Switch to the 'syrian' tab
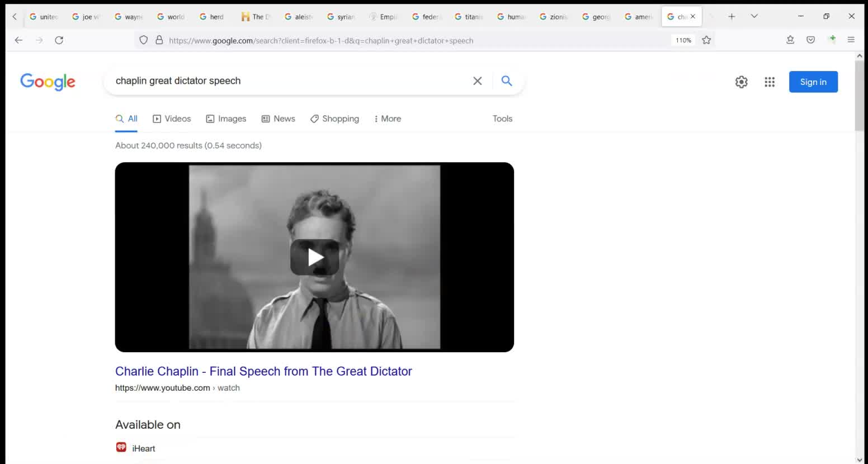Viewport: 868px width, 464px height. click(x=341, y=17)
